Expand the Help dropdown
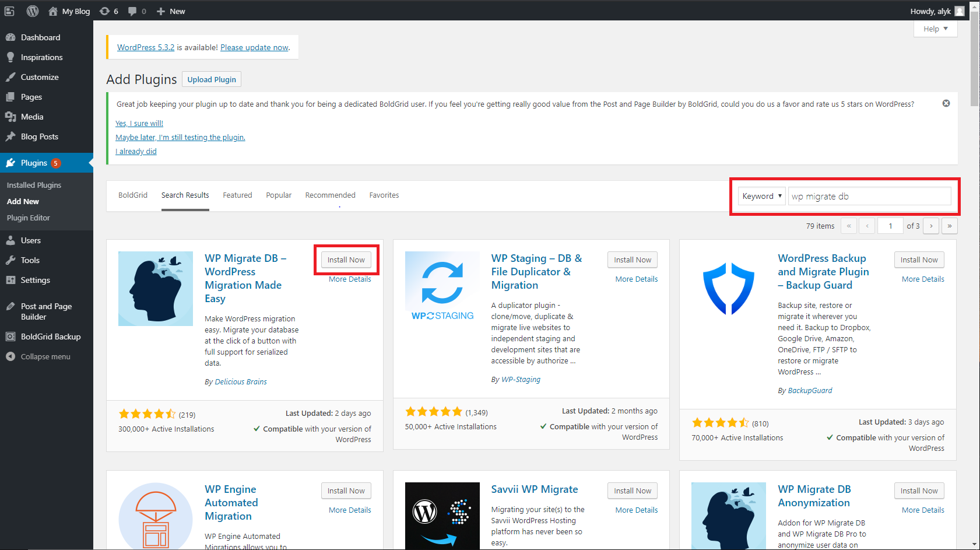The image size is (980, 550). 935,29
